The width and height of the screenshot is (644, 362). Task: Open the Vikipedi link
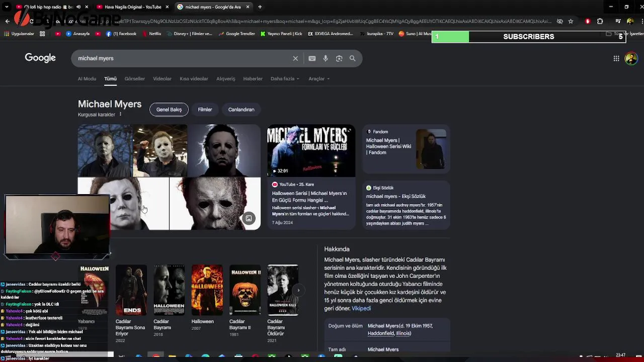361,309
